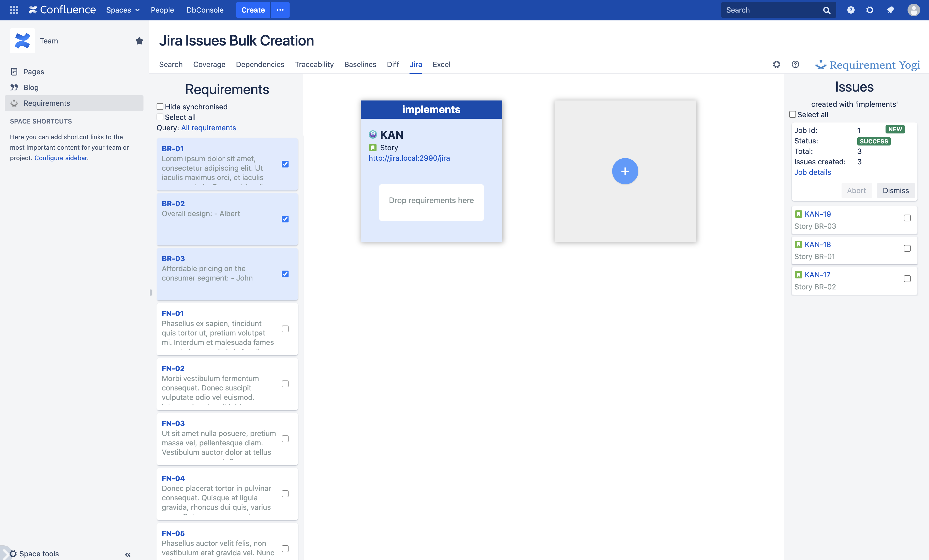Click the Space tools gear icon

point(14,554)
